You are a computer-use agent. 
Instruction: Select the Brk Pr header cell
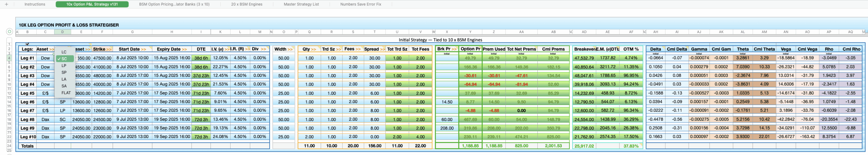[447, 49]
